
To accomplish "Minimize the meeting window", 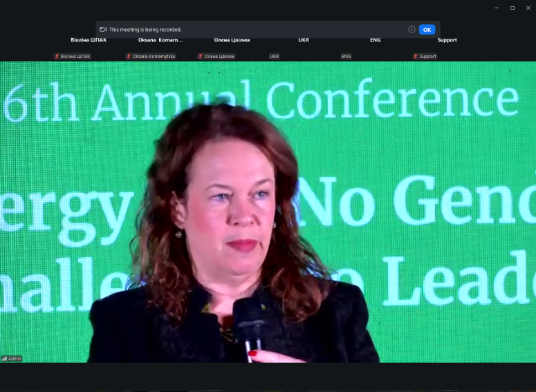I will pos(497,8).
